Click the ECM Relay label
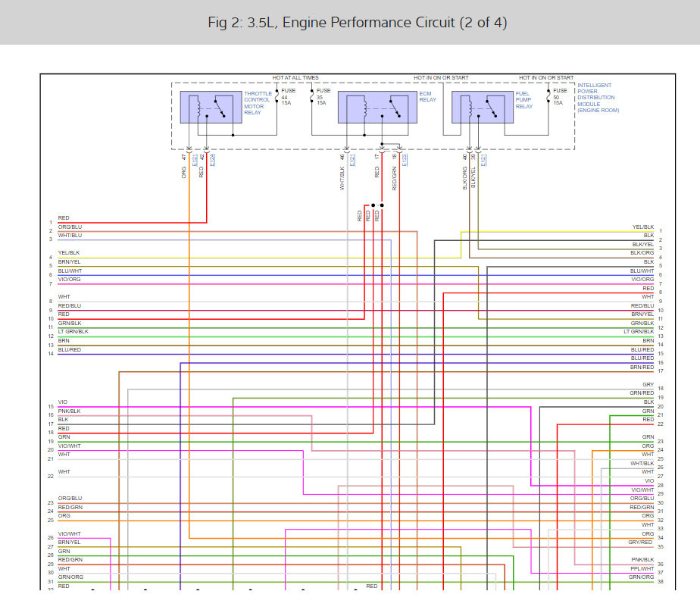This screenshot has width=700, height=613. coord(427,96)
